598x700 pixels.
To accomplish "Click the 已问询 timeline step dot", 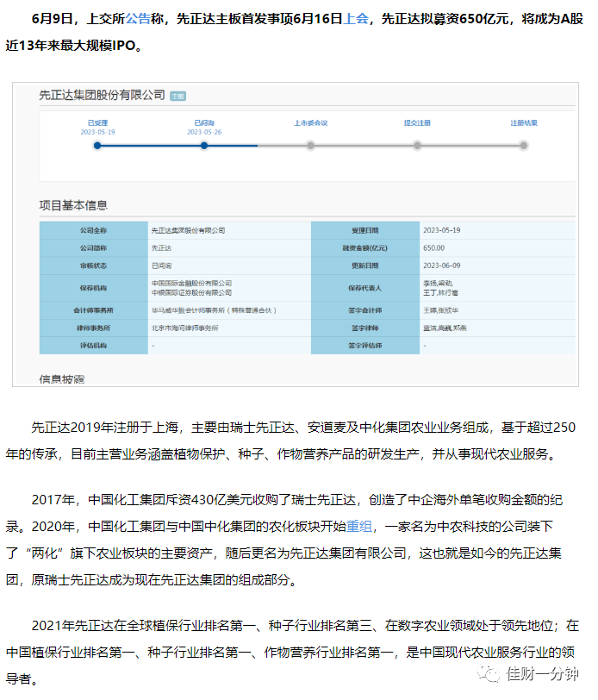I will click(x=204, y=146).
